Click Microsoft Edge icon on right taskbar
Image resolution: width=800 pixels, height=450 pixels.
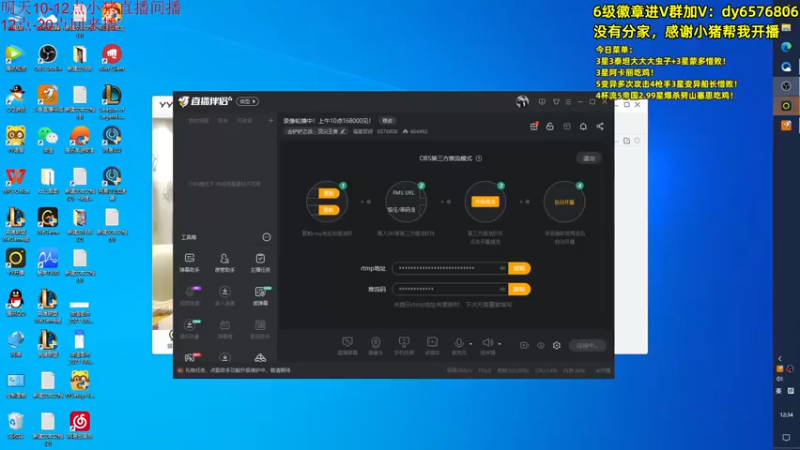point(786,47)
